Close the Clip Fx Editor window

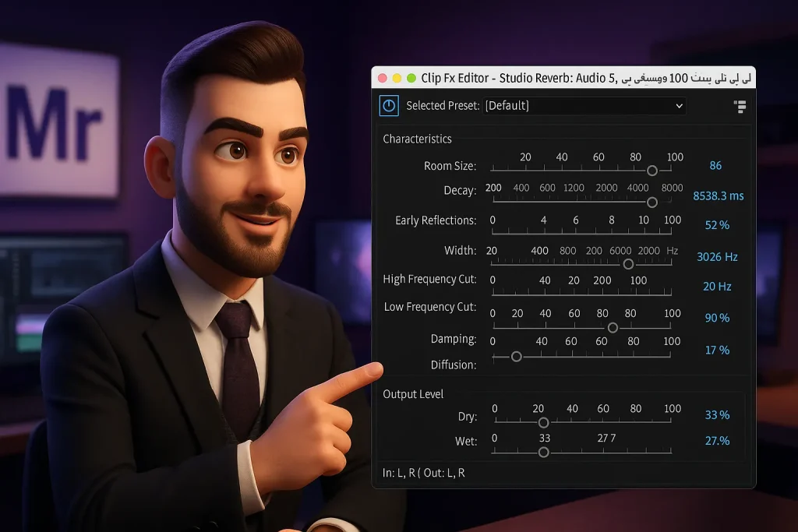click(x=383, y=78)
